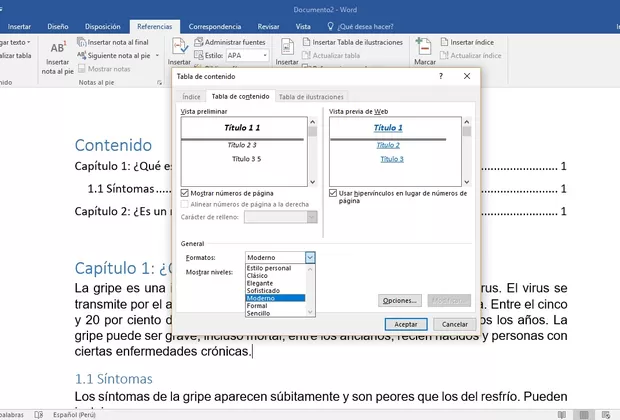
Task: Click the Insertar nota al pie icon
Action: (x=58, y=47)
